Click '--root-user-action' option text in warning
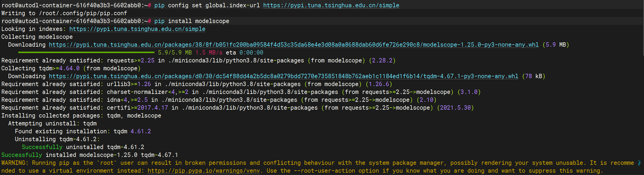 pos(325,171)
